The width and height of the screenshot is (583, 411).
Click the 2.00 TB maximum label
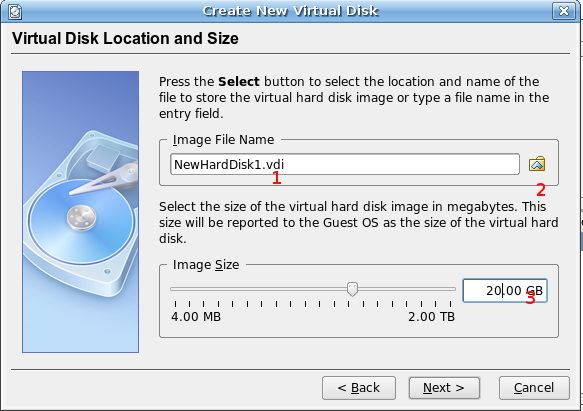click(431, 317)
